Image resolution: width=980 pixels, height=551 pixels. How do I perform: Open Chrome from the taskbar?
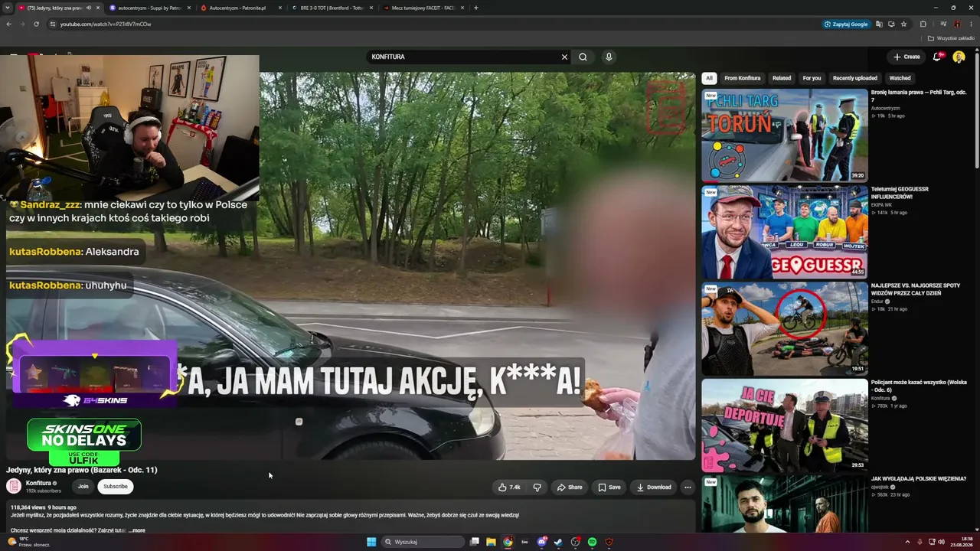508,542
